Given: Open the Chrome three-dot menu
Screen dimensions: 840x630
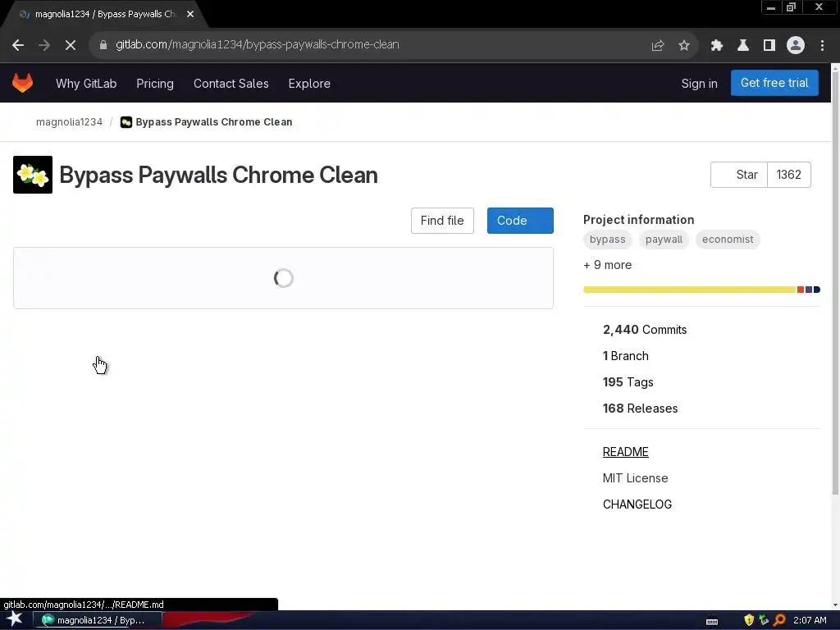Looking at the screenshot, I should [x=822, y=46].
